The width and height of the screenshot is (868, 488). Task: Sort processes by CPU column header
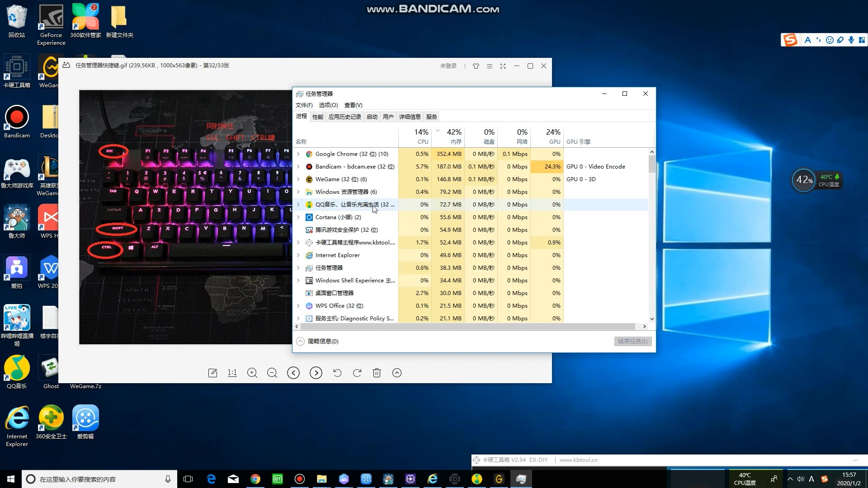[x=415, y=136]
